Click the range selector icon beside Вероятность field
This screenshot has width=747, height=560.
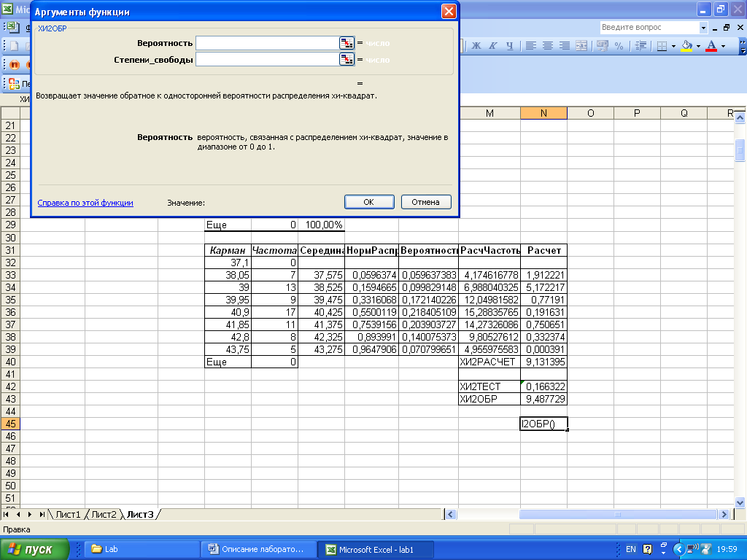347,43
